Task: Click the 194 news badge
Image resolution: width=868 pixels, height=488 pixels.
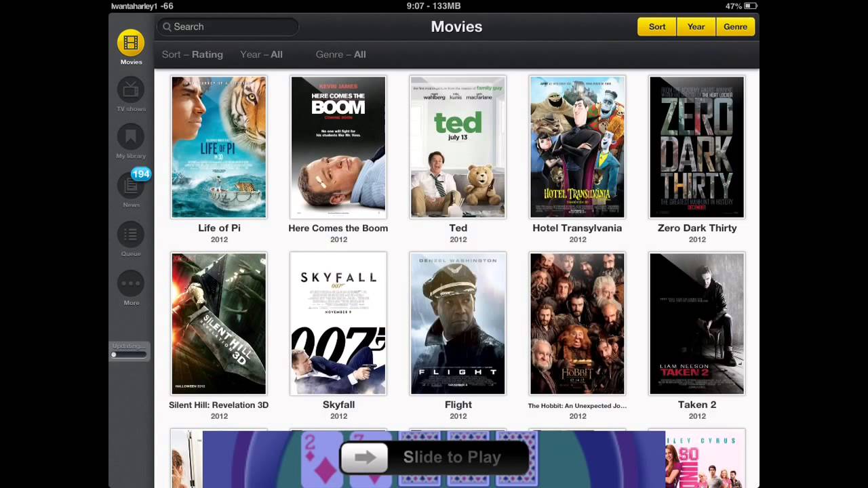Action: [140, 174]
